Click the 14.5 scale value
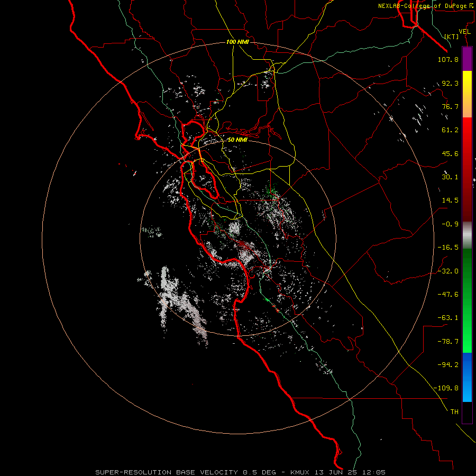The height and width of the screenshot is (476, 476). 450,200
